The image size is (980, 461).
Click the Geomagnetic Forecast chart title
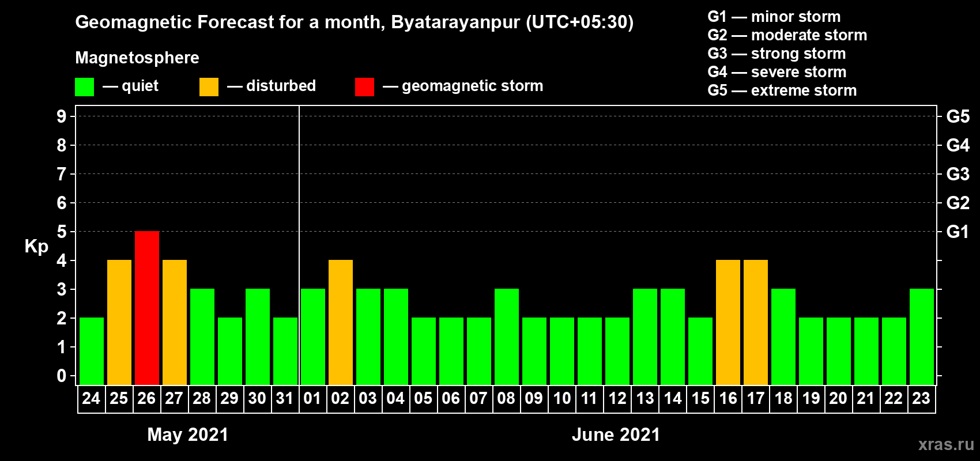pos(355,22)
